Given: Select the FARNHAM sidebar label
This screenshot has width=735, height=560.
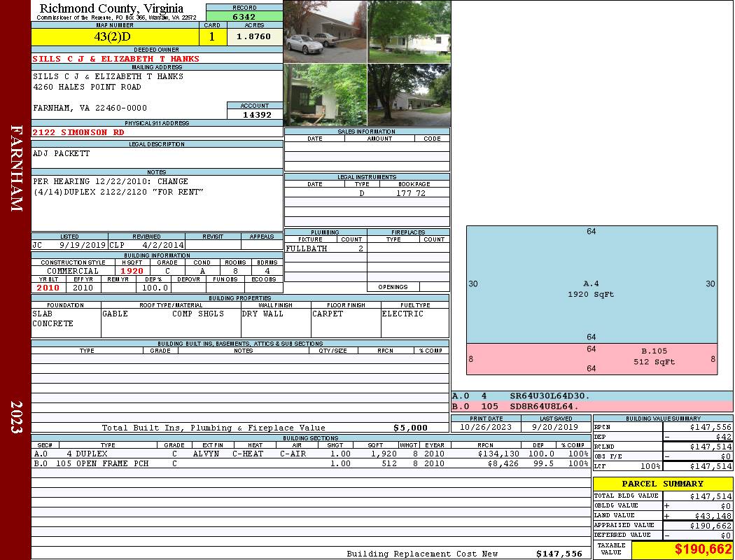Looking at the screenshot, I should pyautogui.click(x=15, y=168).
